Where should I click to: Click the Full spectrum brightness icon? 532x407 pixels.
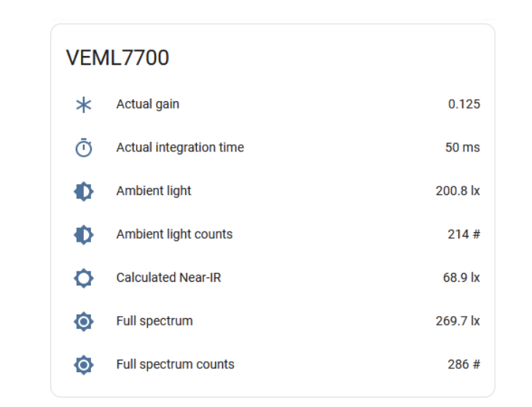click(84, 321)
